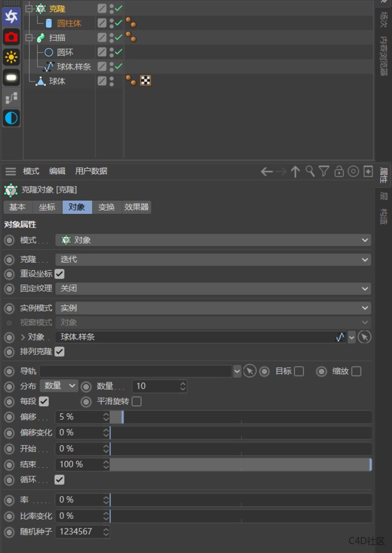Image resolution: width=392 pixels, height=553 pixels.
Task: Open new attribute manager with plus icon
Action: pos(368,171)
